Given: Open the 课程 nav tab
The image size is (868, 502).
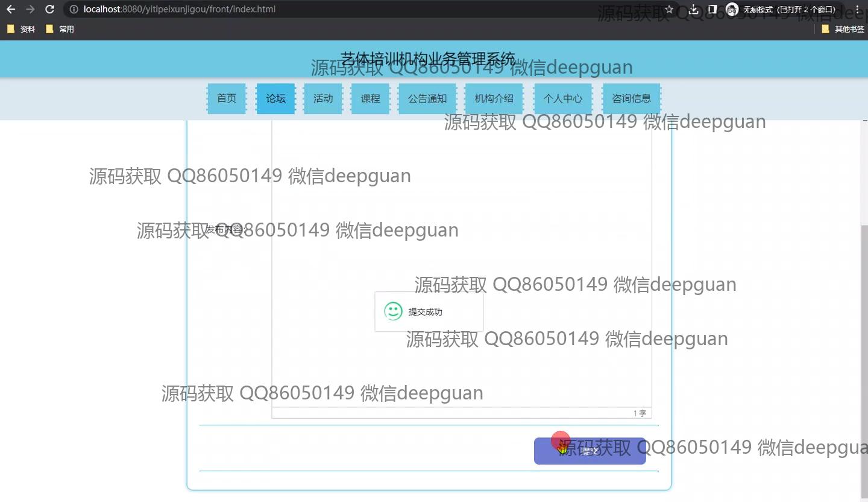Looking at the screenshot, I should click(x=370, y=98).
